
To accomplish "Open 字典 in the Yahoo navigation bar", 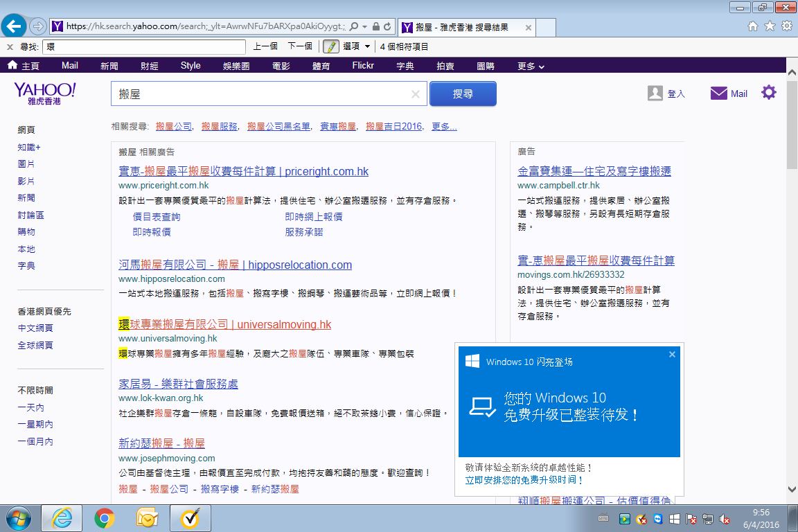I will 405,66.
